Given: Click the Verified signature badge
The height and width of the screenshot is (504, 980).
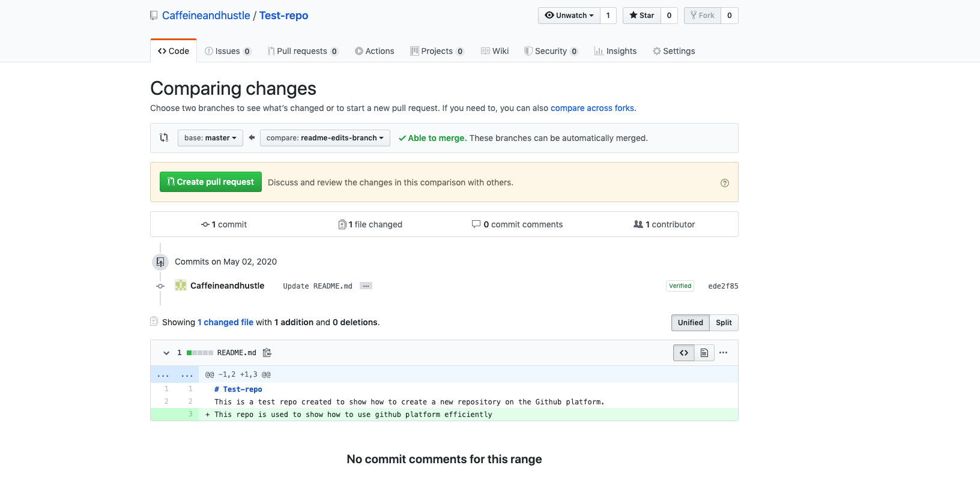Looking at the screenshot, I should tap(680, 286).
